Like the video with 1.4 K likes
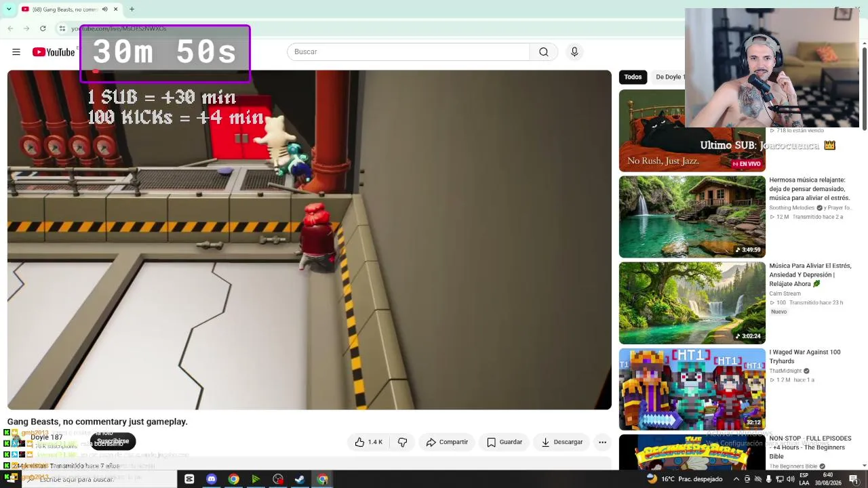The image size is (868, 488). click(x=368, y=442)
